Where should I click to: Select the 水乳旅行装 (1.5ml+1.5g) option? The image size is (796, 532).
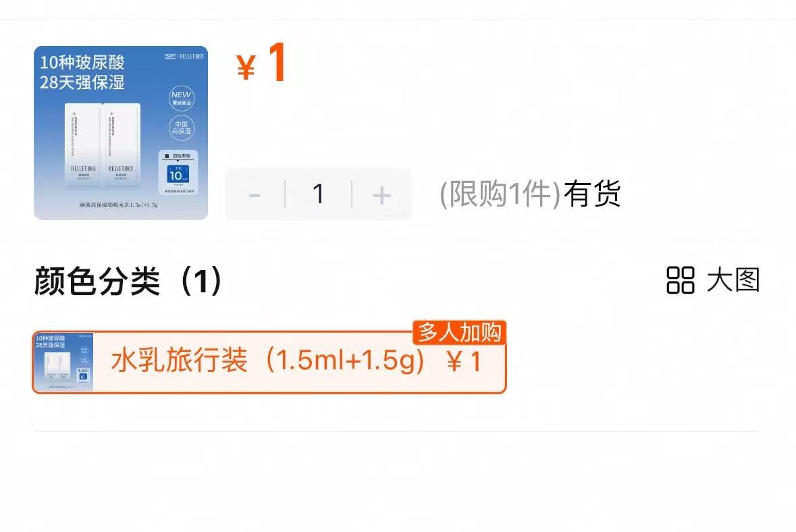[x=269, y=362]
